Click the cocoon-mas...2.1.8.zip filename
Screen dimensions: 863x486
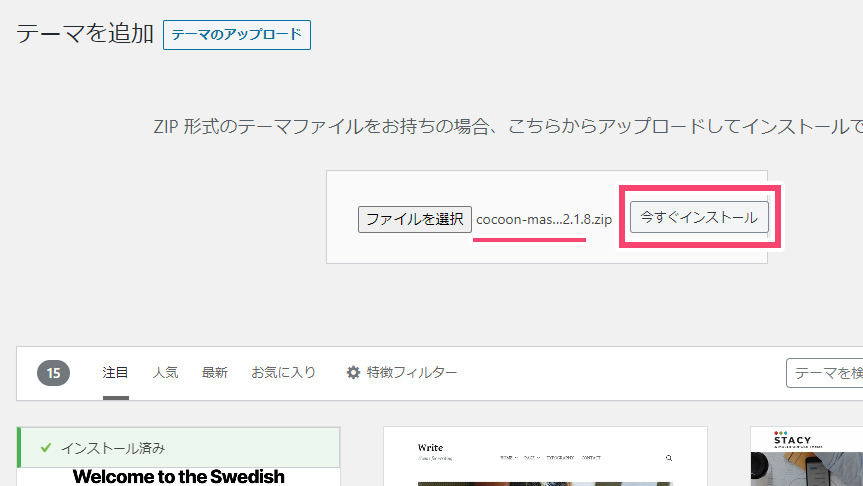coord(544,219)
